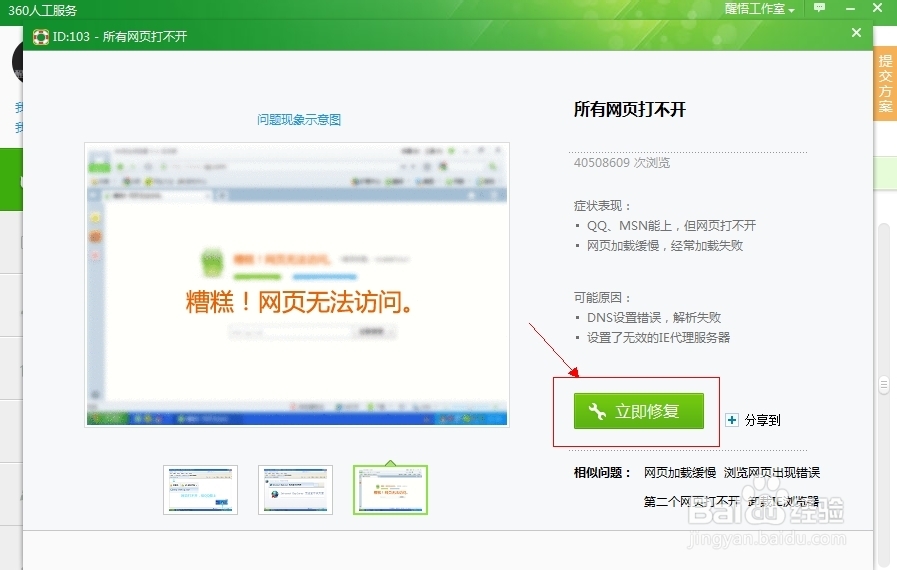Click the scrollbar handle on right edge
897x570 pixels.
(884, 385)
